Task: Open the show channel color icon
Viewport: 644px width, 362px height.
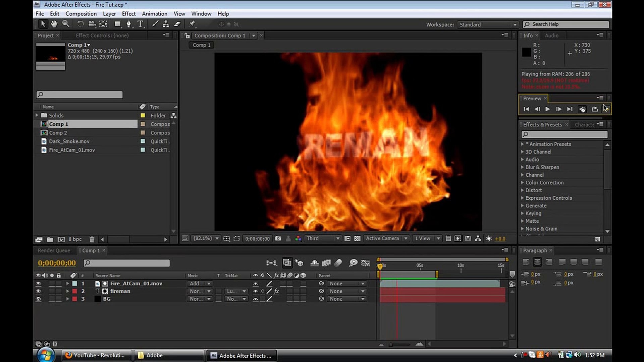Action: click(298, 239)
